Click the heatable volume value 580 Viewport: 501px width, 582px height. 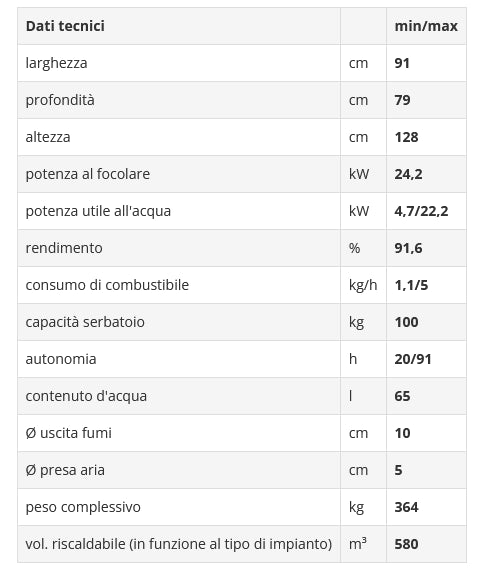[406, 544]
